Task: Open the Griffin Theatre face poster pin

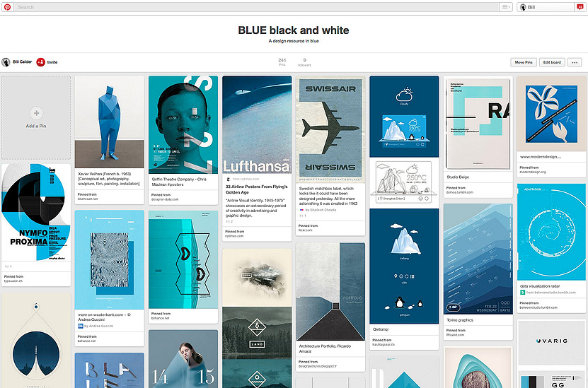Action: [183, 124]
